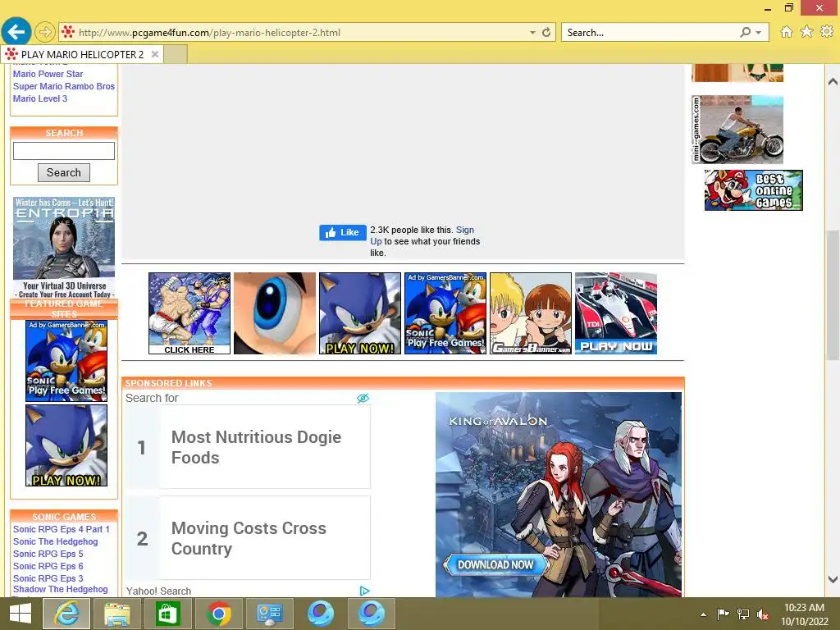Open a new blank tab
This screenshot has width=840, height=630.
point(176,55)
